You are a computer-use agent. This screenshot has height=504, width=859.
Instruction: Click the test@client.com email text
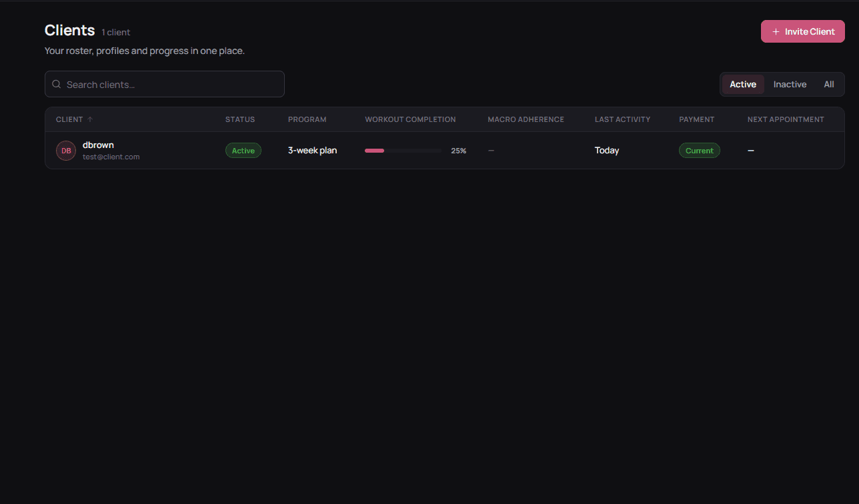(x=111, y=157)
